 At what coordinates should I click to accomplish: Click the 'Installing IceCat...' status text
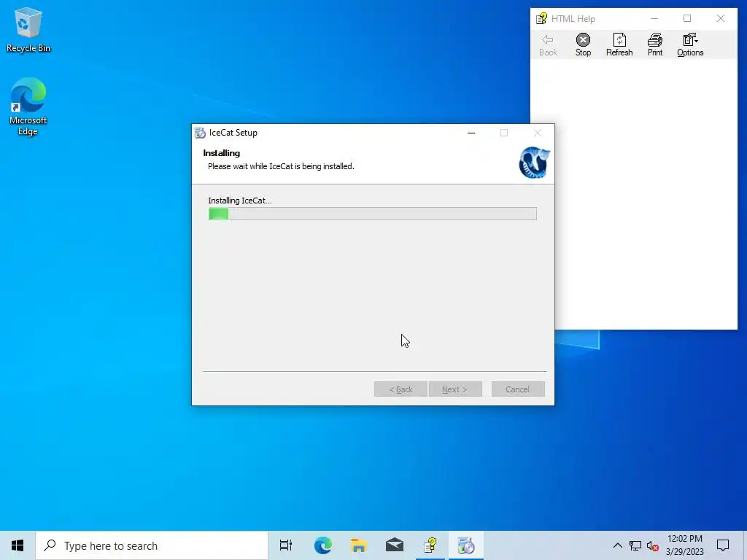coord(239,201)
